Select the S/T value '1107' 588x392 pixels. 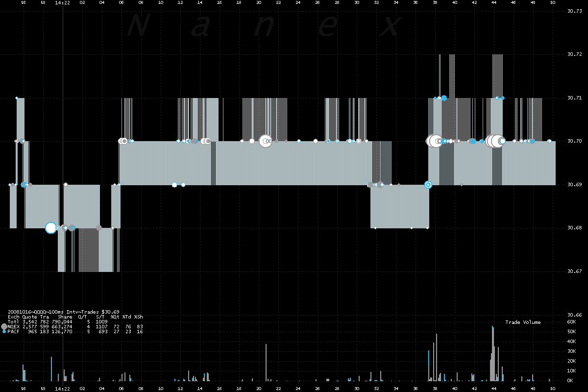click(x=102, y=326)
